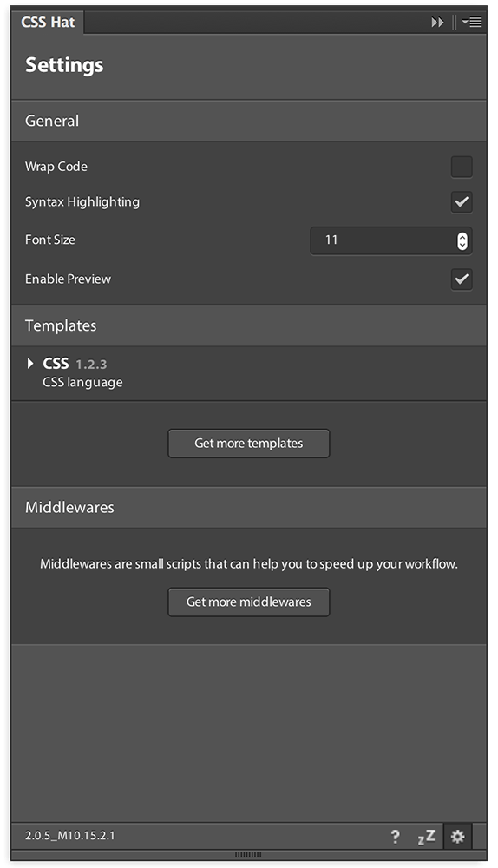
Task: Open the panel flyout menu icon
Action: click(x=472, y=23)
